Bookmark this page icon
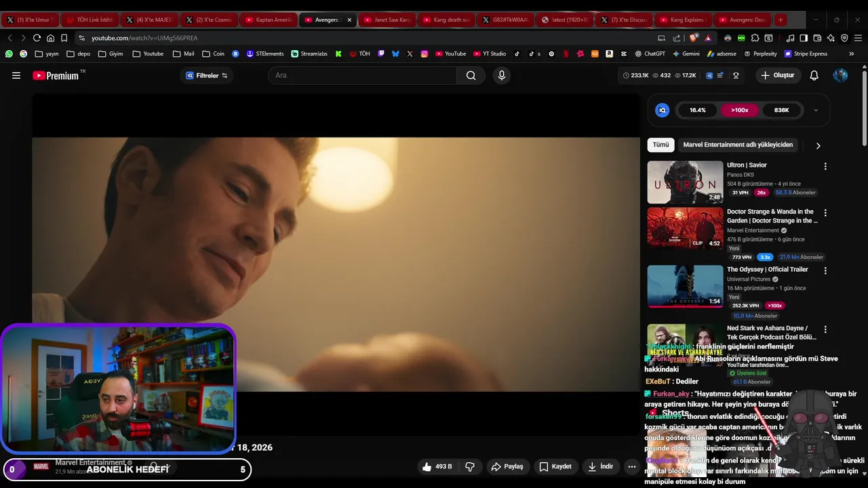868x488 pixels. (64, 38)
